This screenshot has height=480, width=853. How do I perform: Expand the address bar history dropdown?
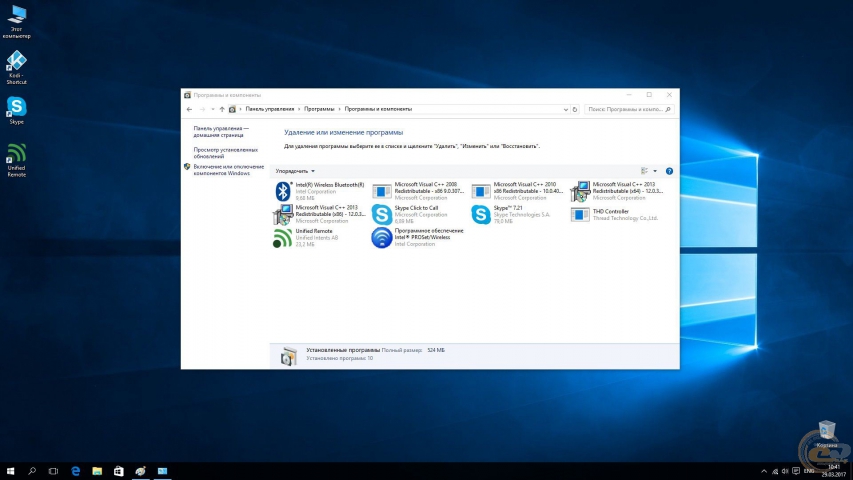tap(568, 108)
